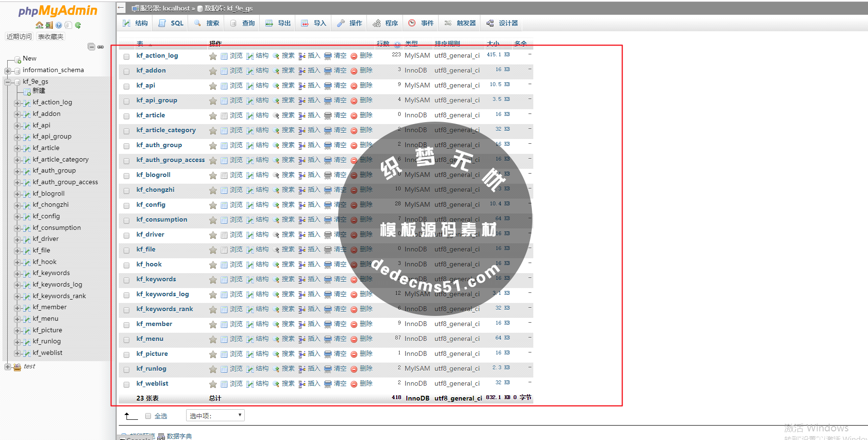Enable the 全选 select-all checkbox
Viewport: 868px width, 440px height.
click(x=148, y=415)
